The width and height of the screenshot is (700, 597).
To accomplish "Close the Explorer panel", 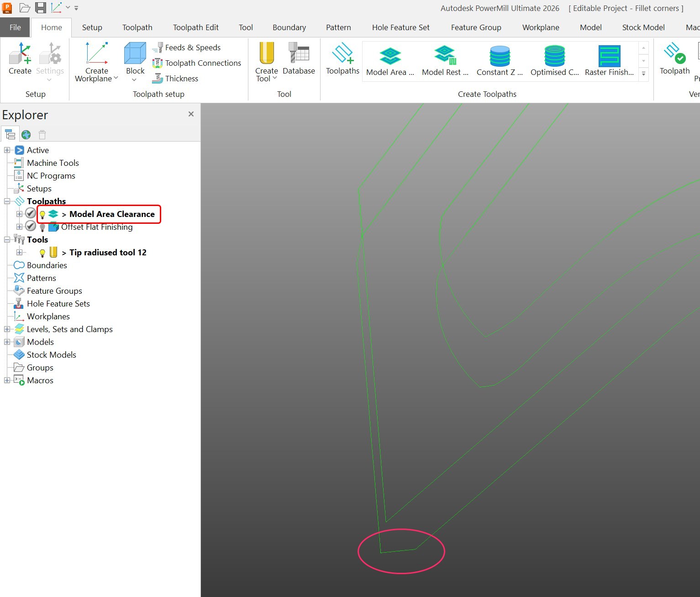I will coord(191,114).
